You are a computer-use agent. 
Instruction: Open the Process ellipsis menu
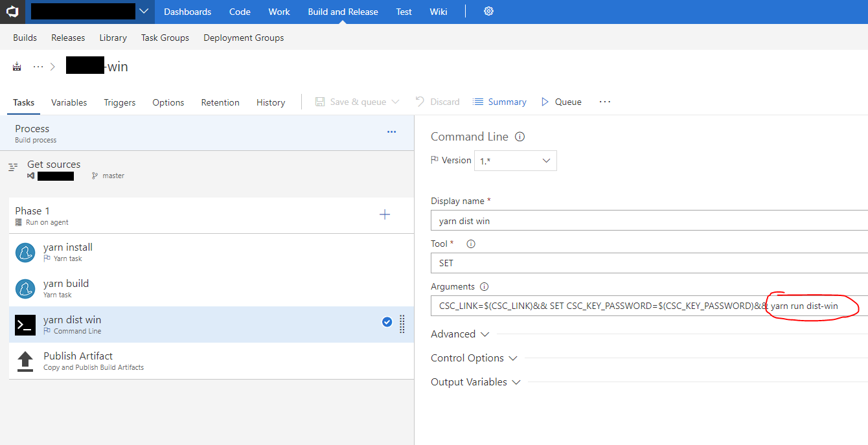pyautogui.click(x=391, y=132)
